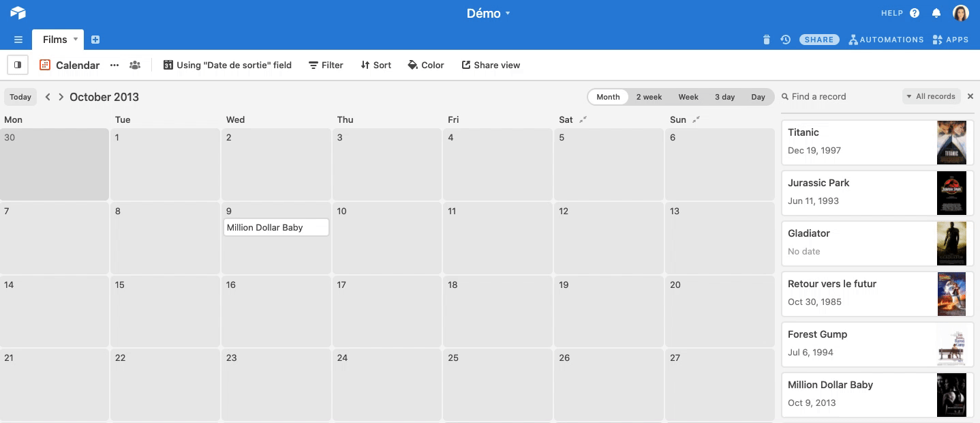The image size is (980, 423).
Task: Click the SHARE button
Action: click(x=819, y=40)
